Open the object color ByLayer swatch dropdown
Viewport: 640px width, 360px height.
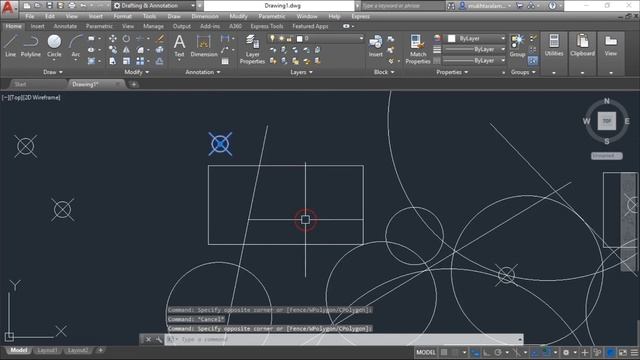pyautogui.click(x=474, y=38)
